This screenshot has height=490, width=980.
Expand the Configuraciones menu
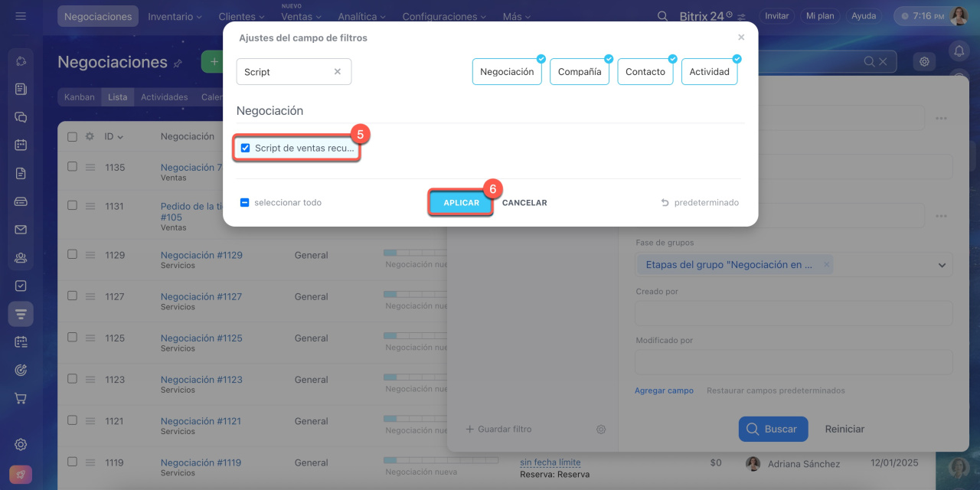[x=444, y=16]
